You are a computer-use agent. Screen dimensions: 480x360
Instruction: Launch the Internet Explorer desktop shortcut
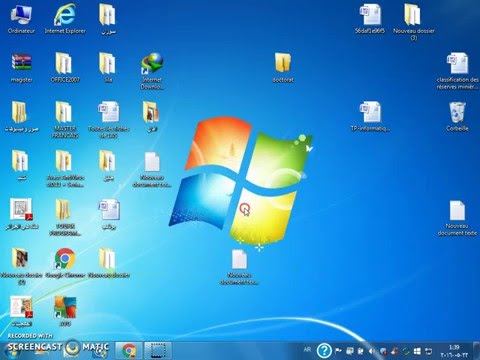(65, 19)
